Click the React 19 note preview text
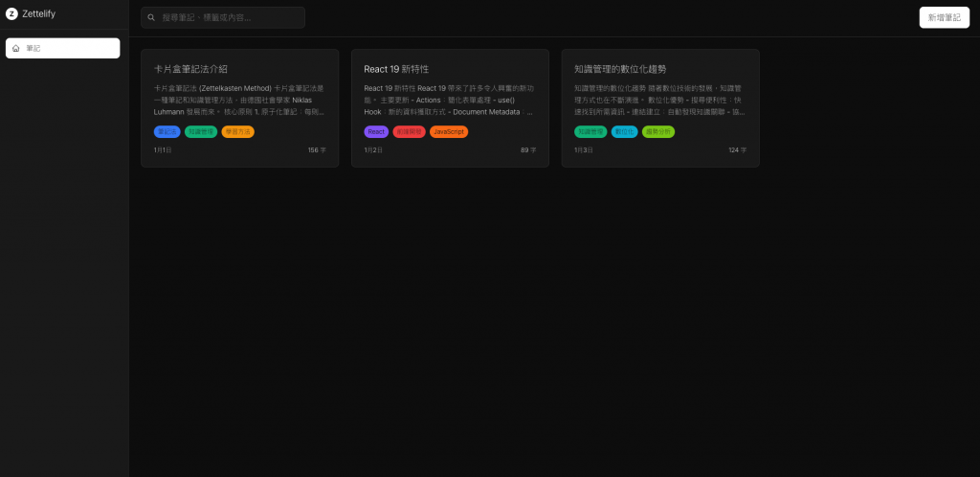 coord(450,100)
